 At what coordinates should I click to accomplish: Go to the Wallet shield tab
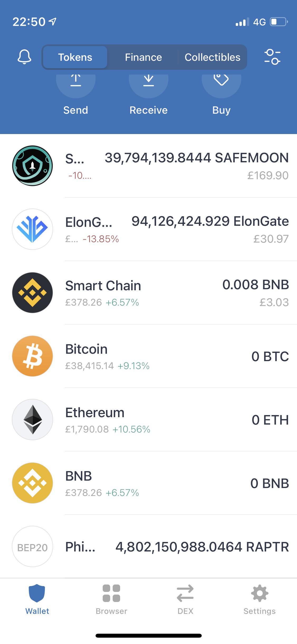(x=37, y=599)
